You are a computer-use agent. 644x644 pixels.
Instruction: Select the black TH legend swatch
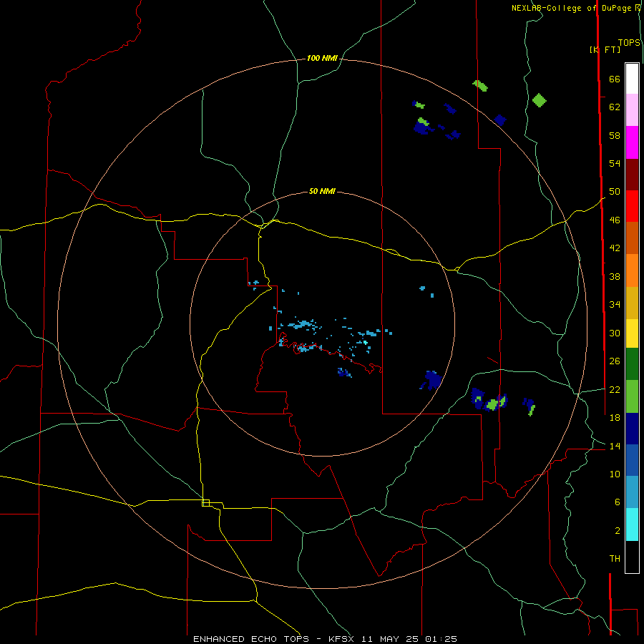[x=632, y=557]
